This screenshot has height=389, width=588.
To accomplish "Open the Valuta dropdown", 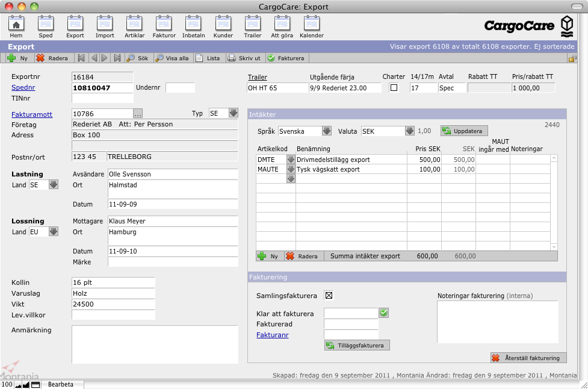I will point(410,131).
